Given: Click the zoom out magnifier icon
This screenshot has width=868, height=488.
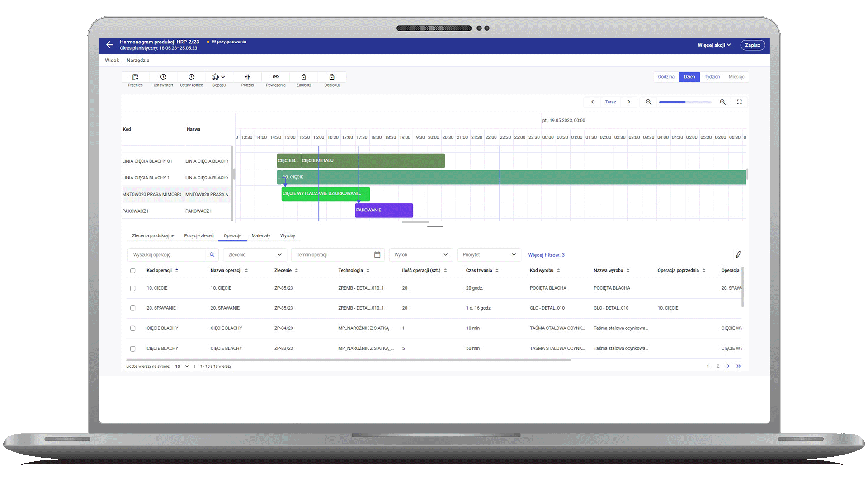Looking at the screenshot, I should pos(648,102).
